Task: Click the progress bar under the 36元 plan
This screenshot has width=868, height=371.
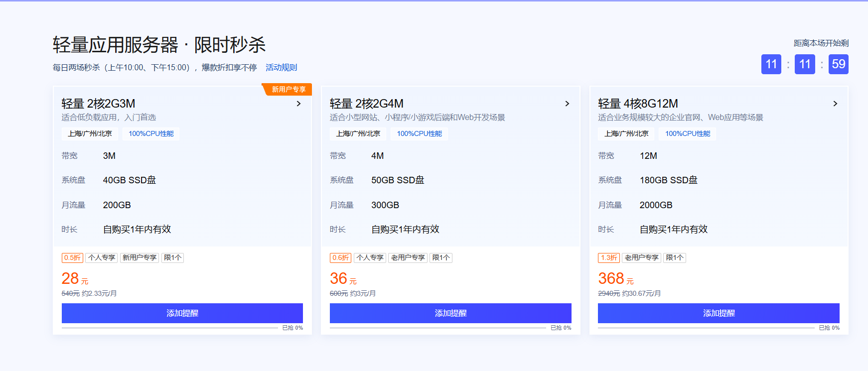Action: click(438, 328)
